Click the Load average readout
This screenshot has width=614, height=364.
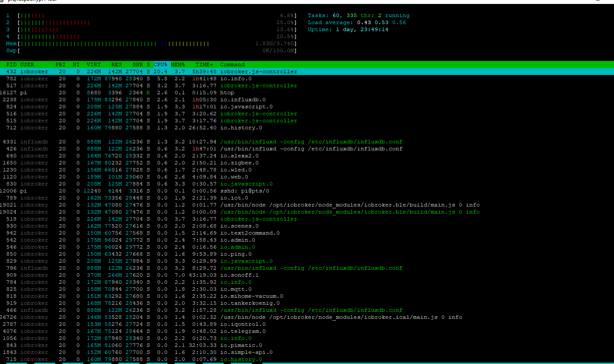tap(357, 22)
